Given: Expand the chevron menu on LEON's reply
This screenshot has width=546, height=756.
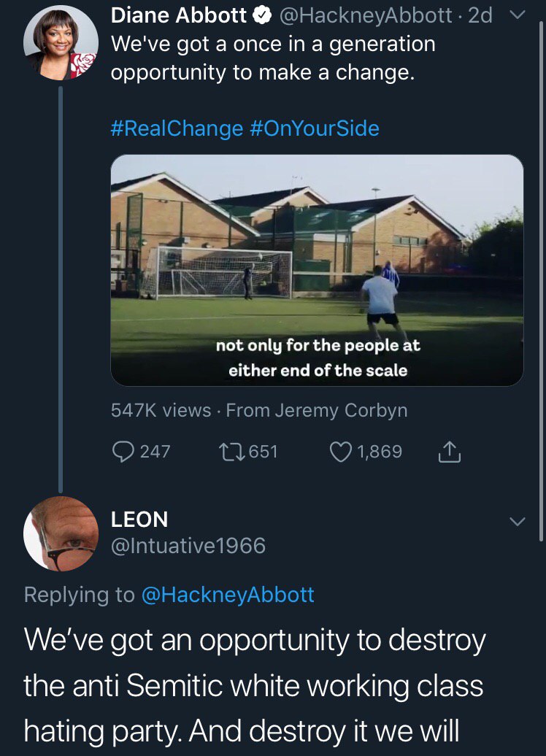Looking at the screenshot, I should click(x=517, y=522).
